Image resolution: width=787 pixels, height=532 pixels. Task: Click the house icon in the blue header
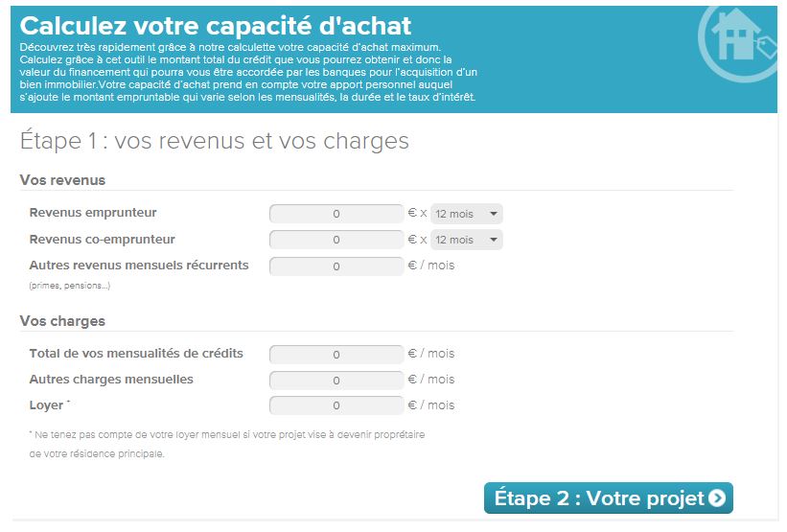[x=738, y=36]
